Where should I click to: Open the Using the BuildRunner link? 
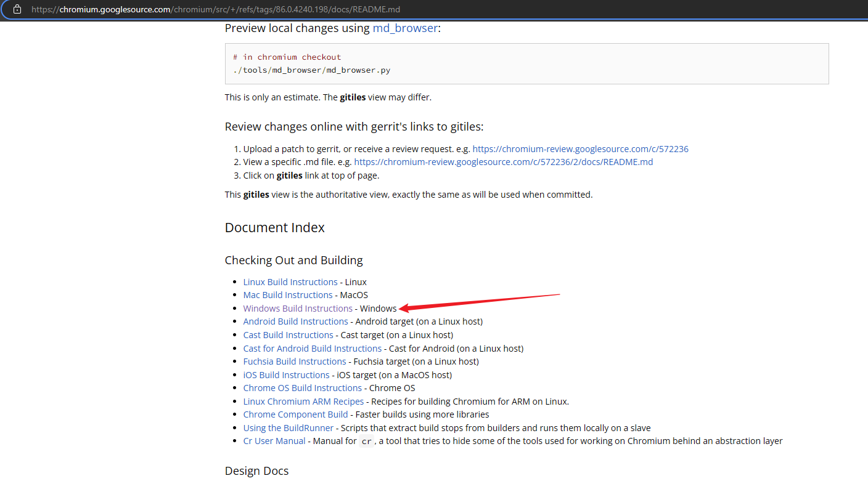coord(288,427)
